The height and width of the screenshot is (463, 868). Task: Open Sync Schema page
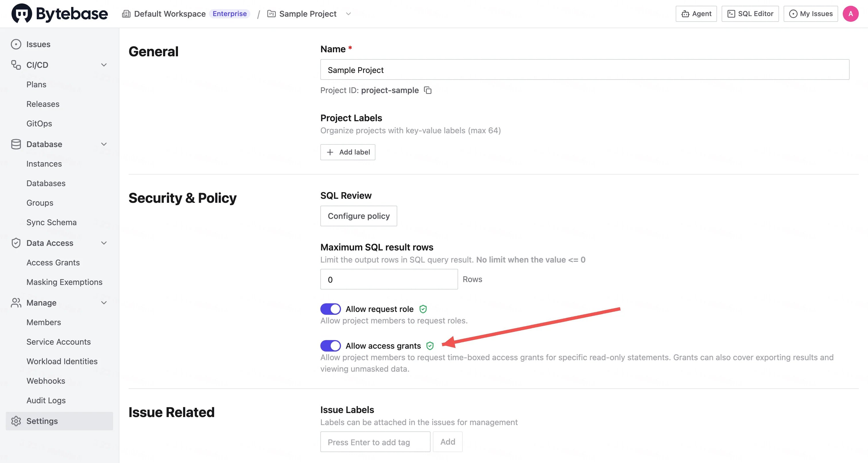(x=52, y=222)
